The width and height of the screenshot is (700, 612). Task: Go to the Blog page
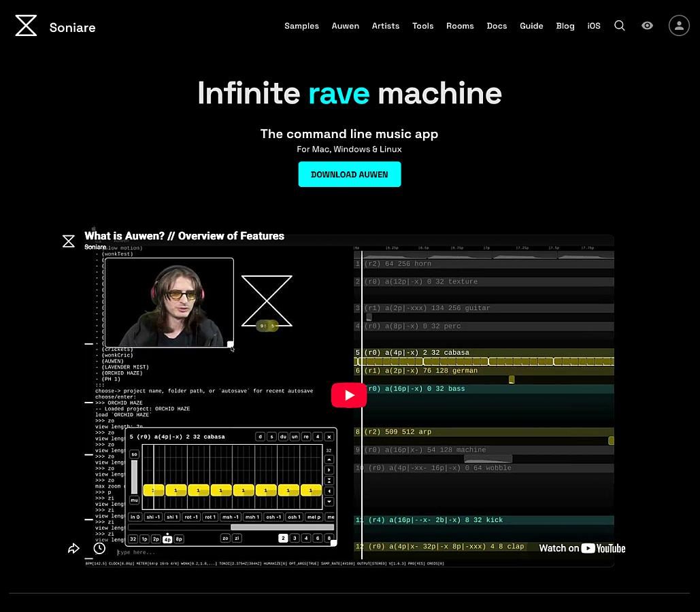point(565,26)
